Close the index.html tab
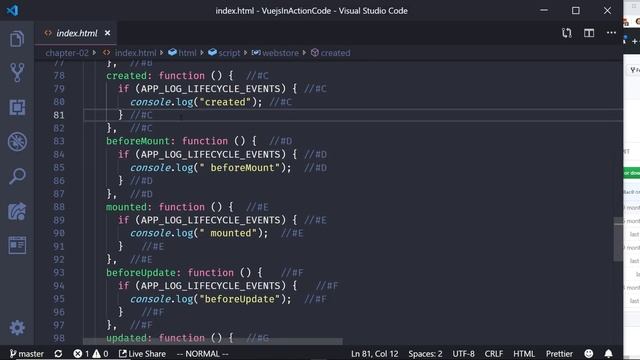Viewport: 640px width, 360px height. pos(107,33)
